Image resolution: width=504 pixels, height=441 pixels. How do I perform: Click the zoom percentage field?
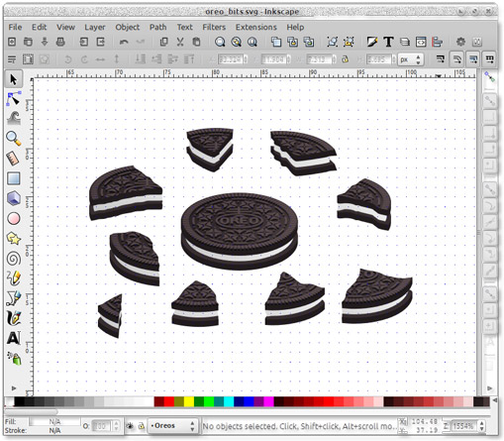click(x=463, y=426)
